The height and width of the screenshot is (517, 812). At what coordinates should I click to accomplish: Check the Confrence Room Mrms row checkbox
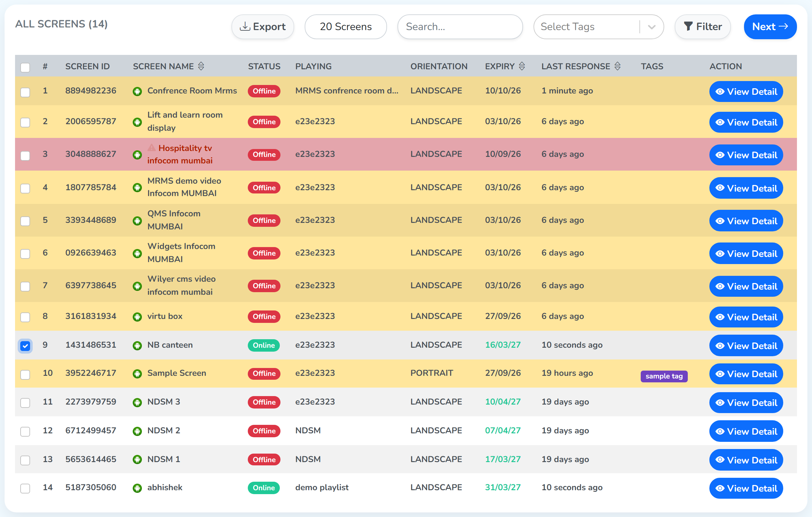(25, 92)
